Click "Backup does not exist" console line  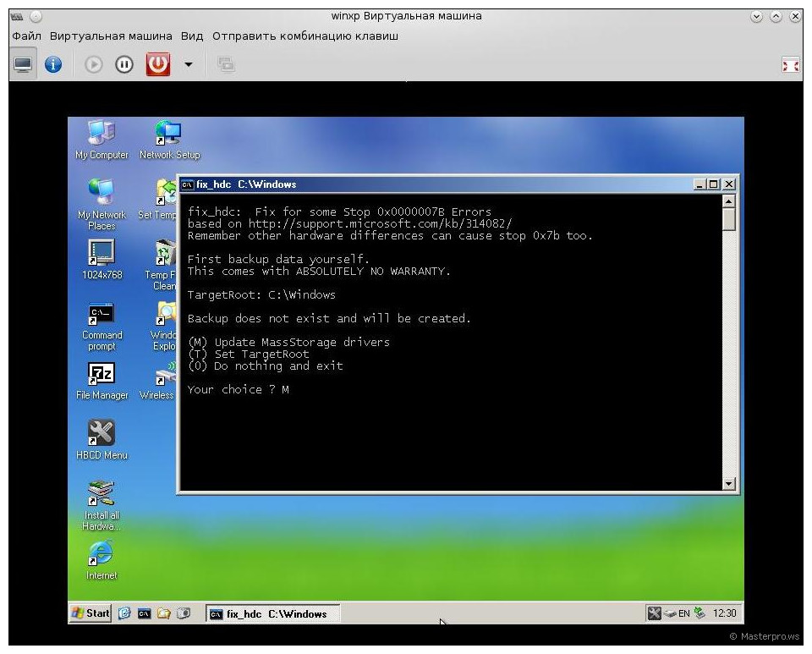pos(329,318)
